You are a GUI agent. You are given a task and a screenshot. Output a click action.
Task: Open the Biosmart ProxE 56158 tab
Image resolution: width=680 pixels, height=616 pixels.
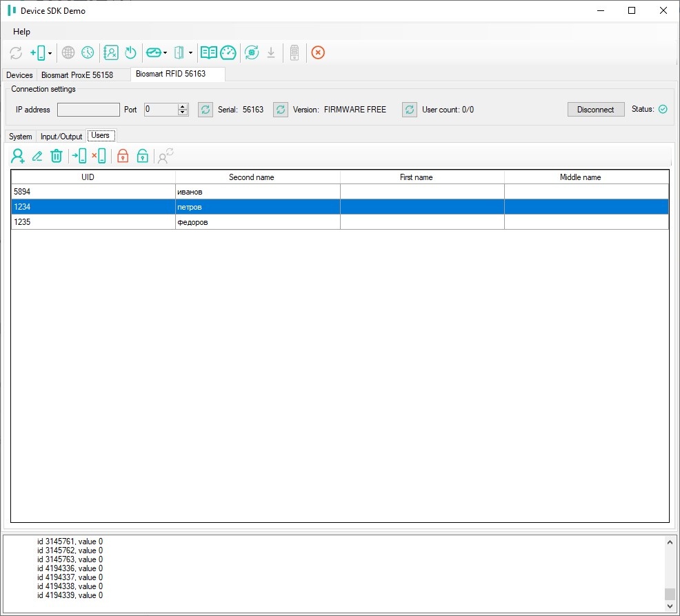coord(77,75)
